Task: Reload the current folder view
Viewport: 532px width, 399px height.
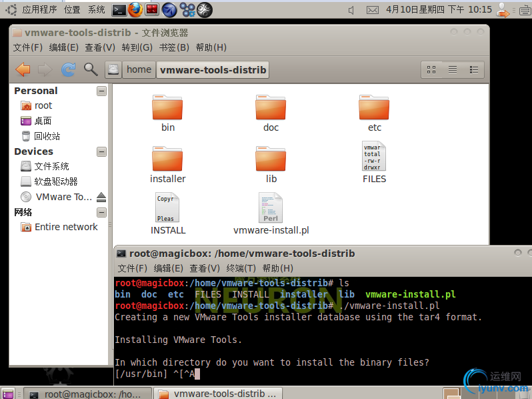Action: click(x=68, y=69)
